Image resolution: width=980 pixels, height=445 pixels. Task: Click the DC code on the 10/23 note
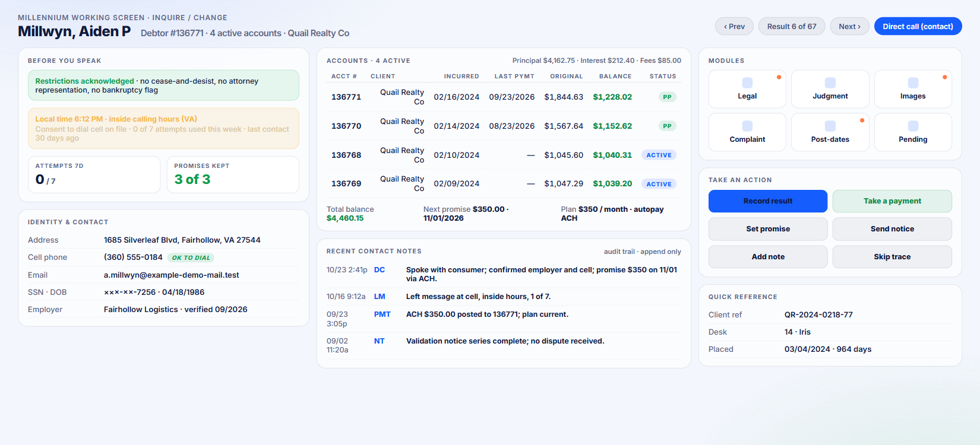click(x=380, y=270)
